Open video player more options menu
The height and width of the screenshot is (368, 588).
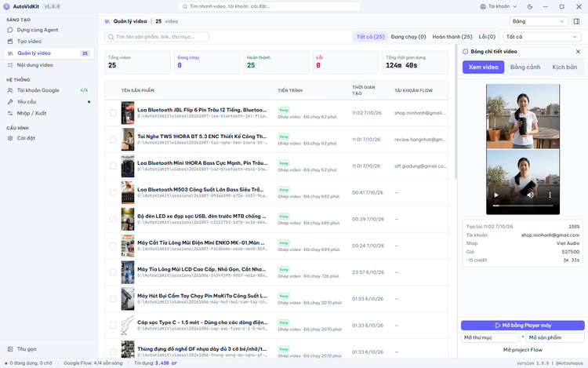[x=550, y=195]
